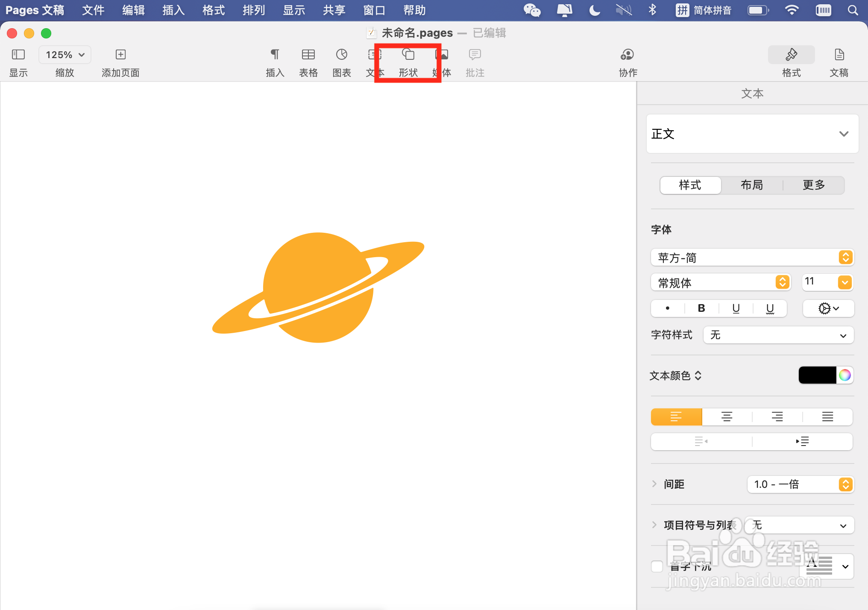
Task: Click the Do Not Disturb moon icon
Action: tap(594, 10)
